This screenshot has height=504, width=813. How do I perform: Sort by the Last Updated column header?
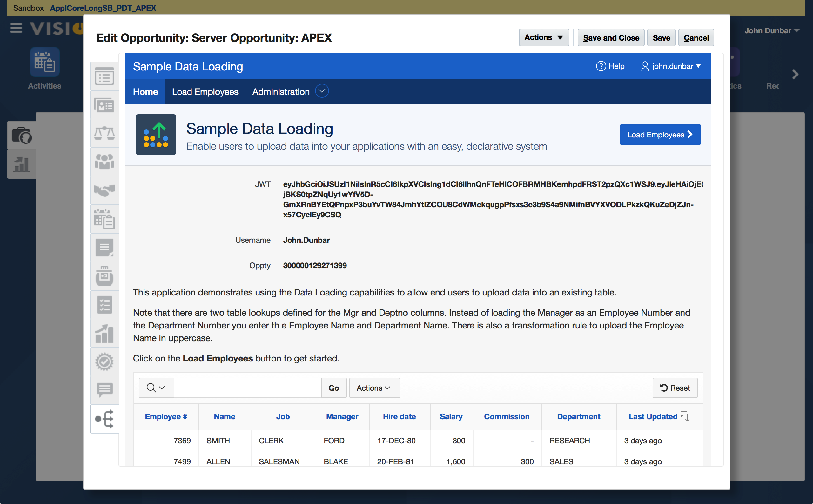(653, 416)
